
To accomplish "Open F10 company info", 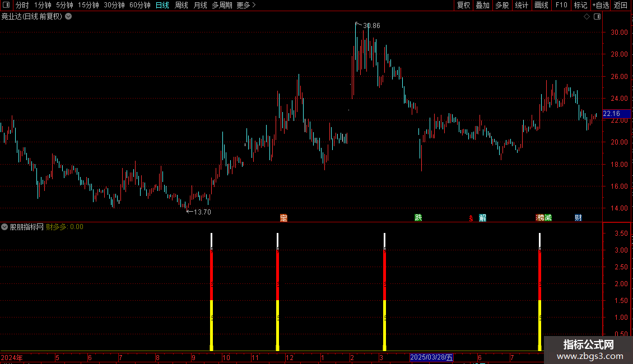I will coord(561,5).
